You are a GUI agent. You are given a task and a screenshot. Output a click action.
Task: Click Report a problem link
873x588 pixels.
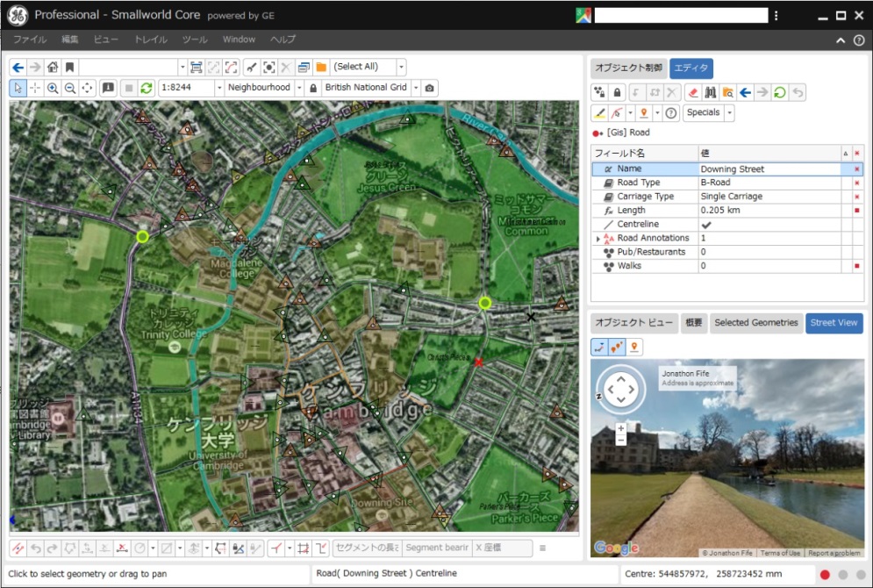834,553
